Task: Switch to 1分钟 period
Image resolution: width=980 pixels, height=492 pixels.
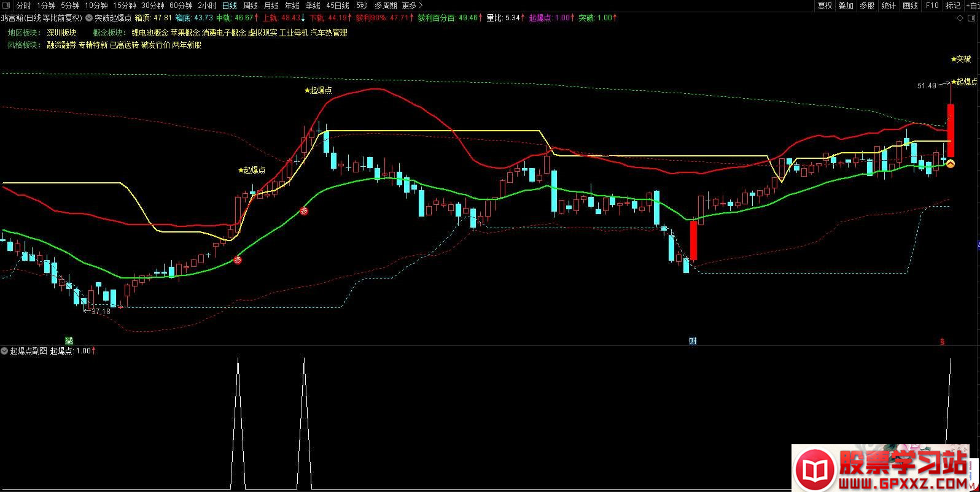Action: (x=46, y=6)
